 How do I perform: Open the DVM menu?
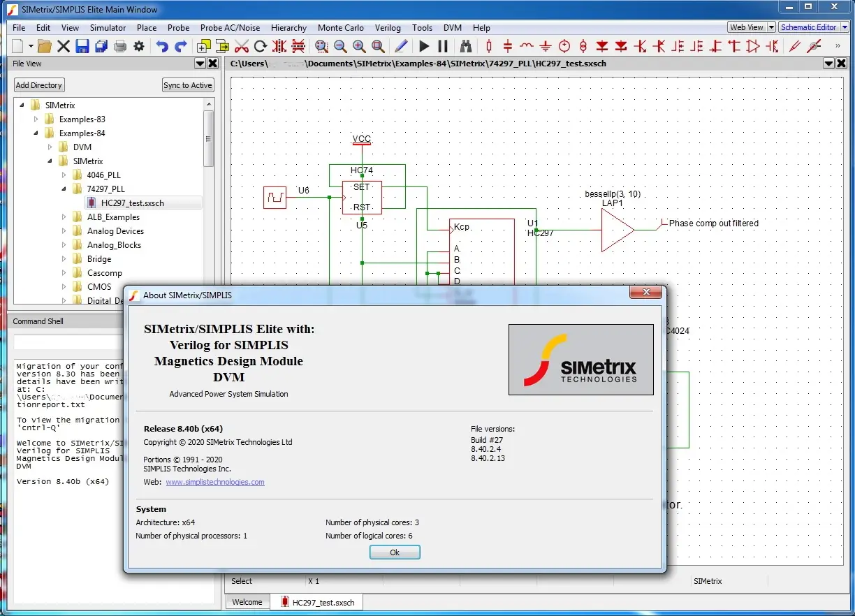[453, 28]
